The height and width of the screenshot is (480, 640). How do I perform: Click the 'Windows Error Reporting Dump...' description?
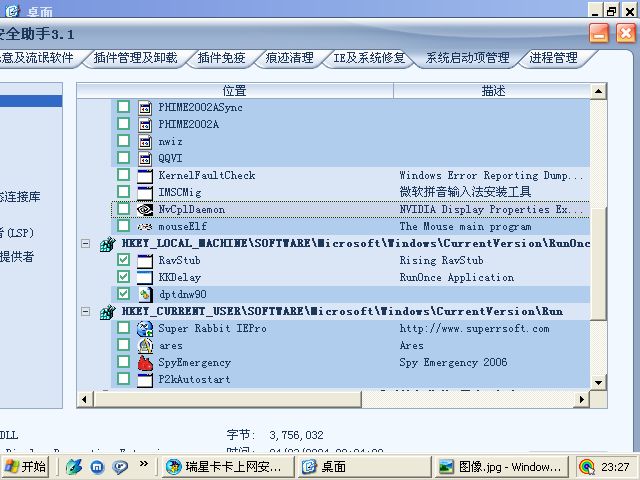(491, 176)
